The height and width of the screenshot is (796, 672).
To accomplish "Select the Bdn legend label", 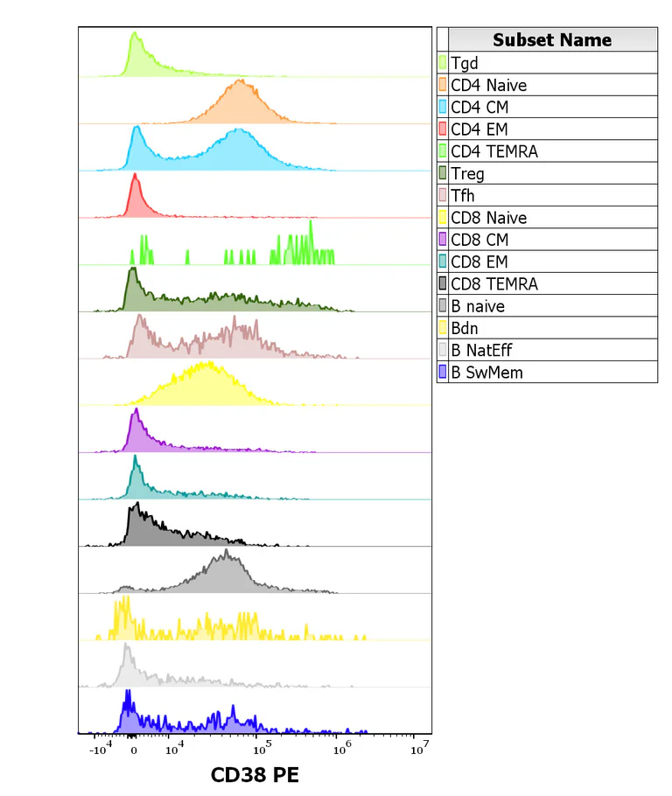I will tap(465, 328).
